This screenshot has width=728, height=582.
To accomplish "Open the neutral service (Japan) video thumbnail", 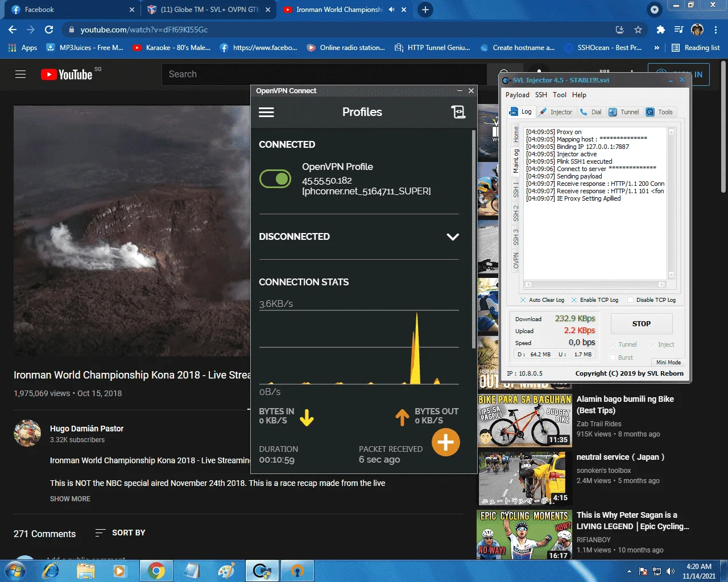I will click(524, 478).
